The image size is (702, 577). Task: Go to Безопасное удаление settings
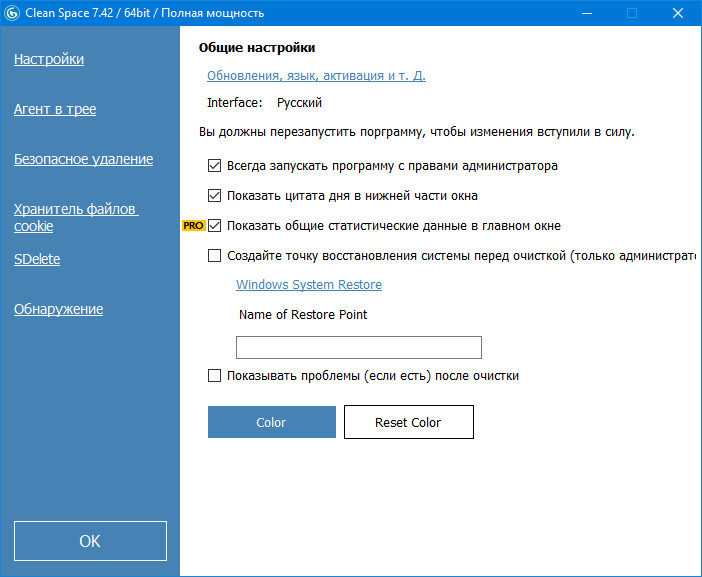[83, 159]
